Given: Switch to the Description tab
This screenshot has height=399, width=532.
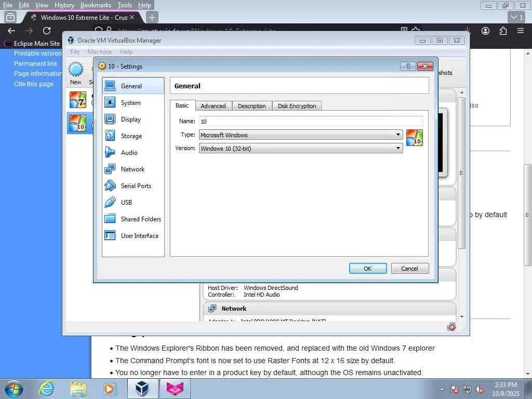Looking at the screenshot, I should pyautogui.click(x=252, y=106).
